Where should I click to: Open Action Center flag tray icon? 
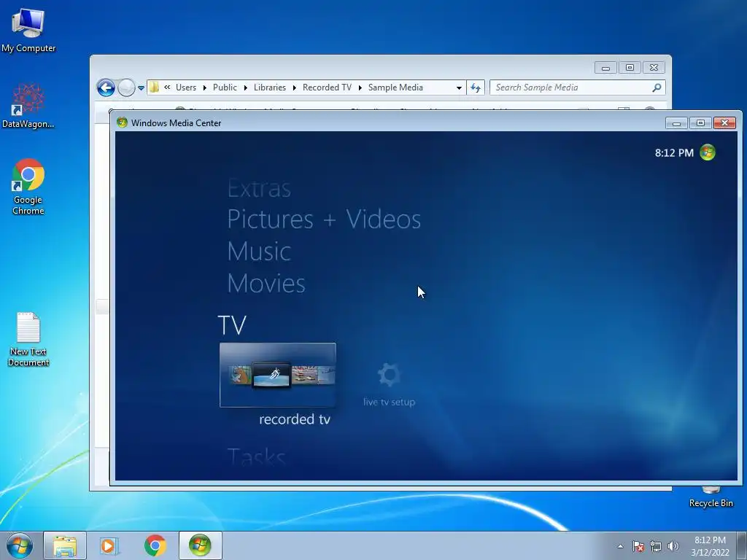638,546
